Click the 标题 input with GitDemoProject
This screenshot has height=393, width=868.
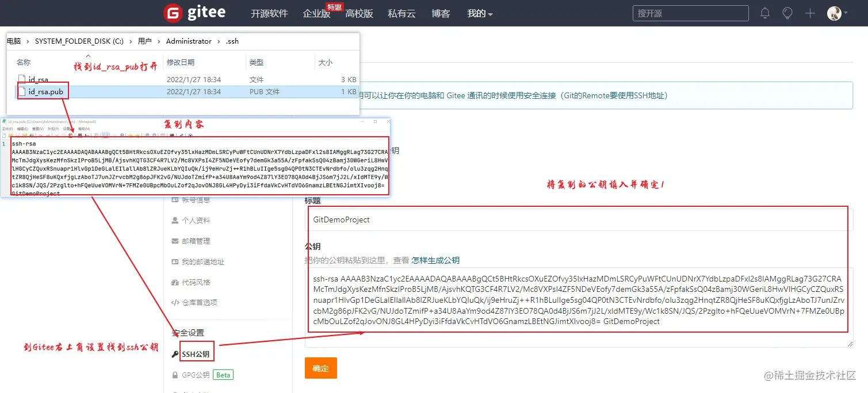point(579,219)
